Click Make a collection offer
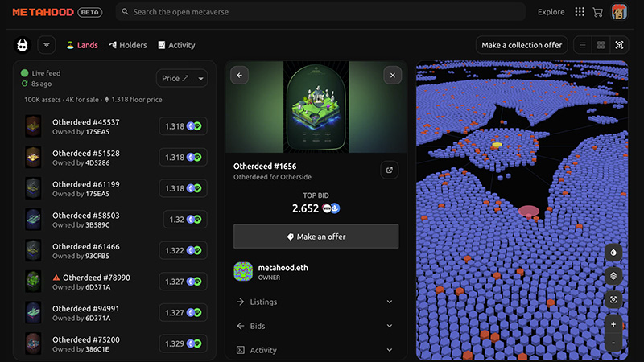 [x=522, y=45]
